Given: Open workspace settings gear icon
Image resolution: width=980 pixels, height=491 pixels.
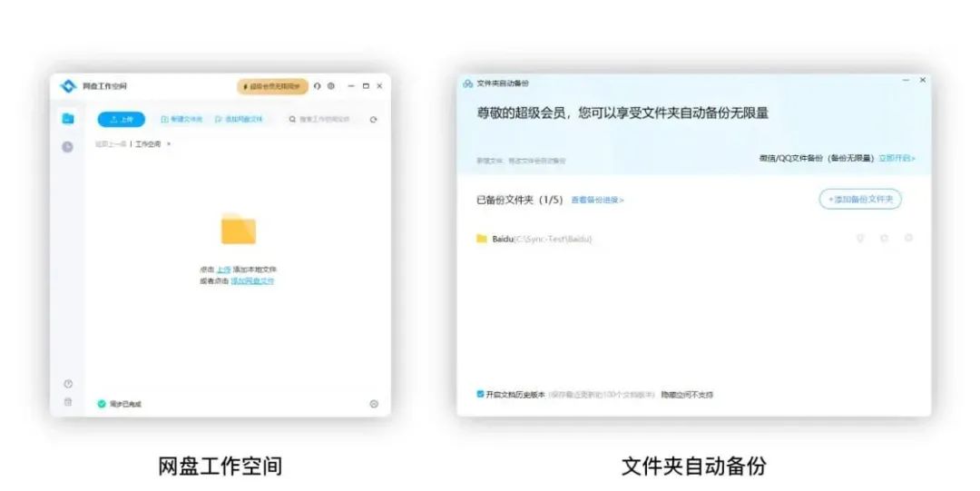Looking at the screenshot, I should (x=331, y=86).
